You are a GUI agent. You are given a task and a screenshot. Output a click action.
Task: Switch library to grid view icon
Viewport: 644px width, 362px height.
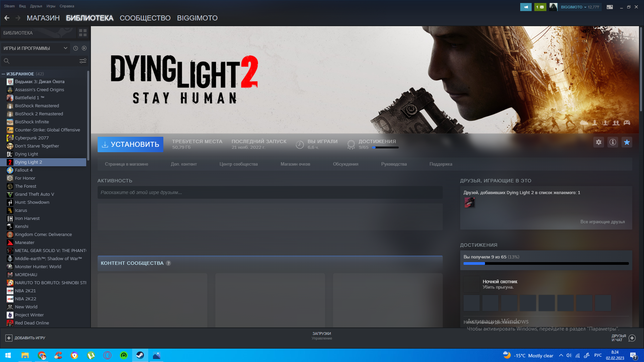click(x=83, y=33)
